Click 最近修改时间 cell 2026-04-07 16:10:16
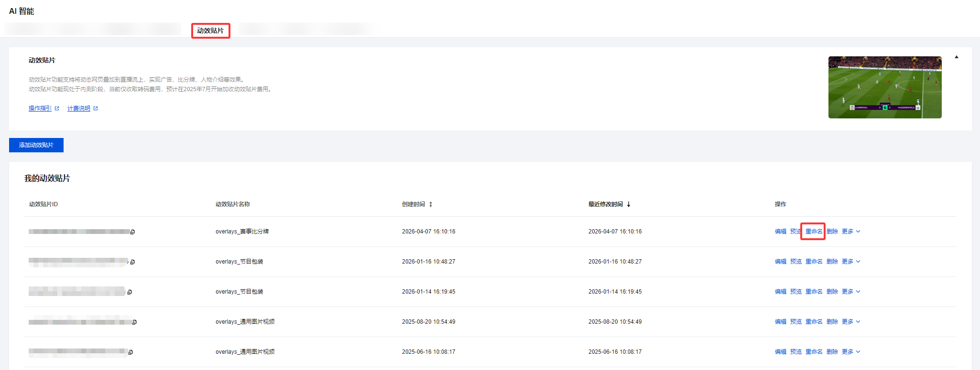This screenshot has width=980, height=370. [x=615, y=232]
